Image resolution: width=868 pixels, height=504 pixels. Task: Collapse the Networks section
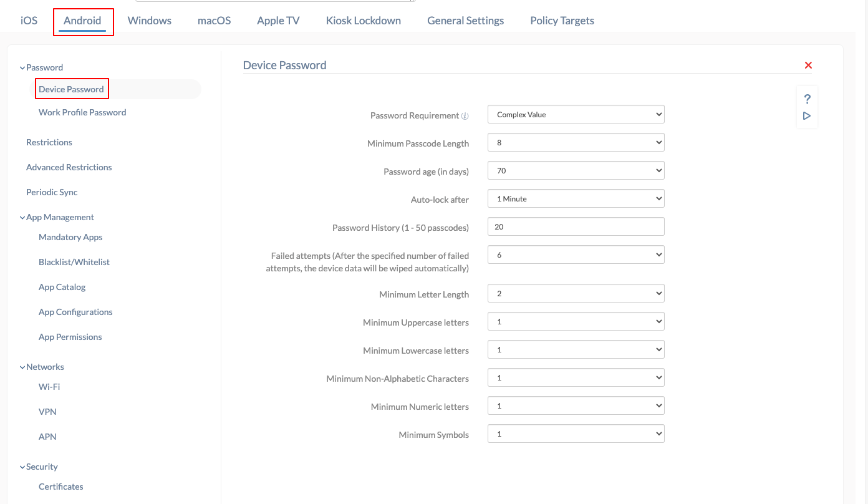tap(22, 367)
